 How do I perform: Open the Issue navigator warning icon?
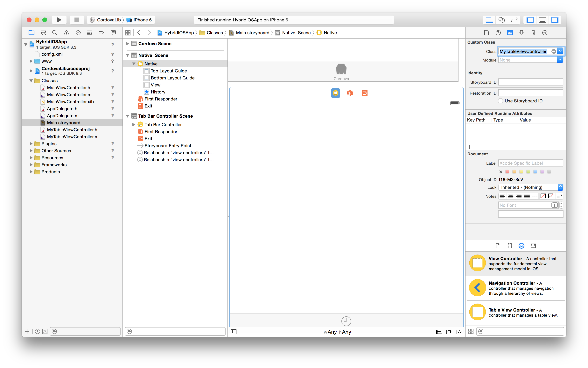[x=66, y=33]
